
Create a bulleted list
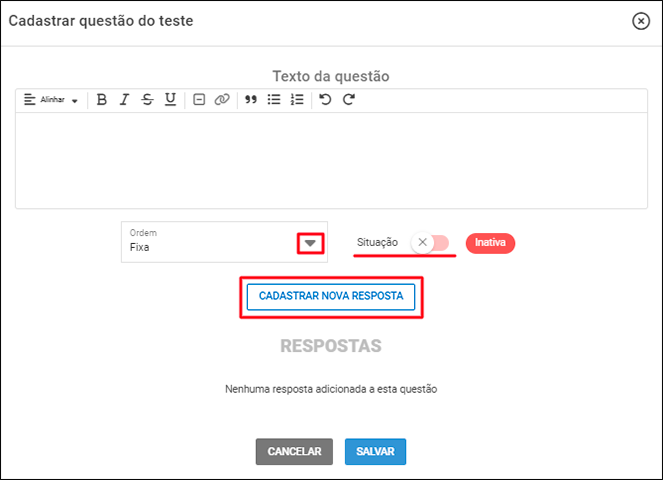click(274, 100)
